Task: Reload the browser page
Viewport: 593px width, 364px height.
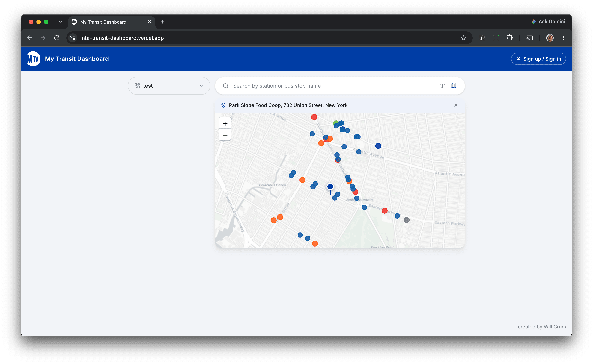Action: pyautogui.click(x=57, y=38)
